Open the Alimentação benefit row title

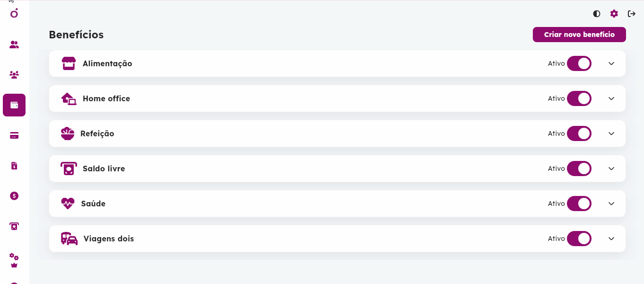click(107, 63)
